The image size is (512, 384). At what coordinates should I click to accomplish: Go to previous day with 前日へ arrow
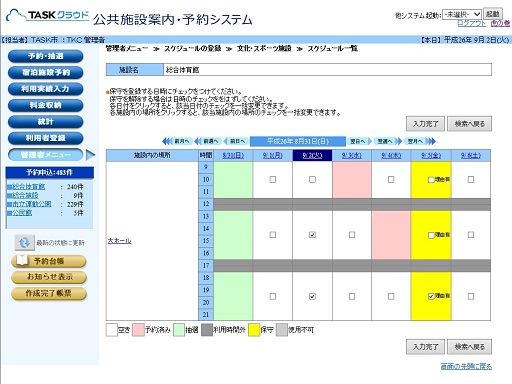click(236, 141)
